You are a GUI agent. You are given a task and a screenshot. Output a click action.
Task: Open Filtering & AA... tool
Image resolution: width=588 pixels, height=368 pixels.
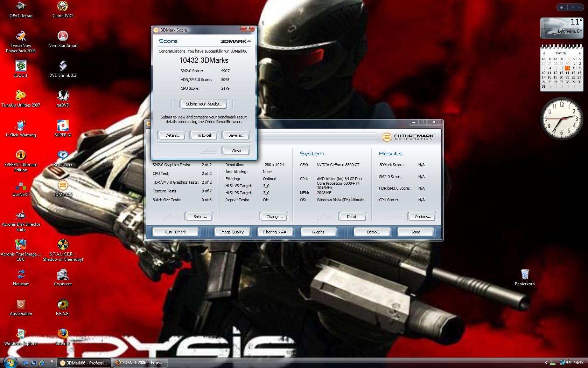[276, 232]
